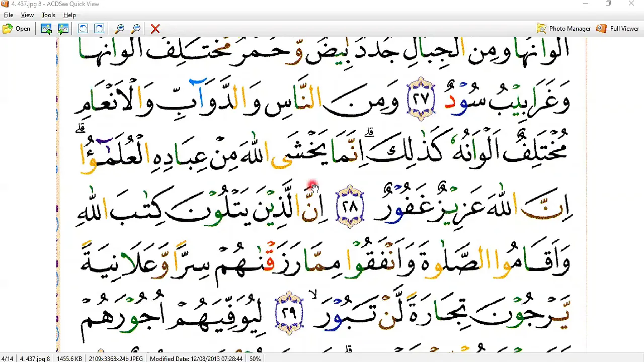Zoom out of the image
Viewport: 644px width, 362px height.
point(135,29)
